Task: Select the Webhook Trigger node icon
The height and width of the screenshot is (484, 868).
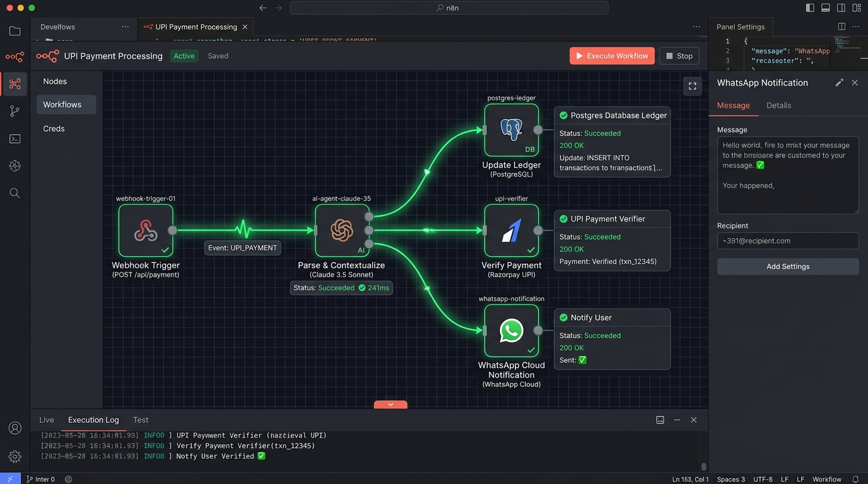Action: pos(146,231)
